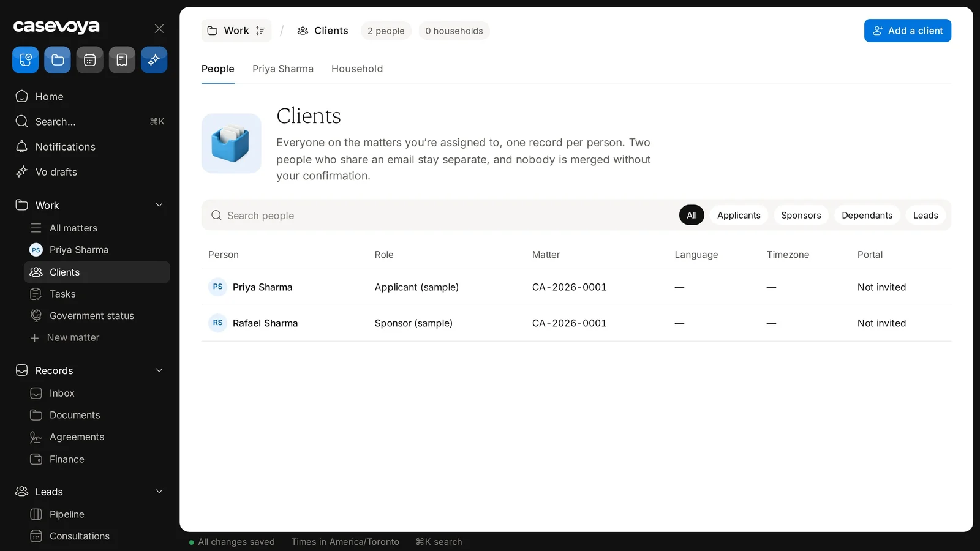Image resolution: width=980 pixels, height=551 pixels.
Task: Filter by Sponsors
Action: 801,216
